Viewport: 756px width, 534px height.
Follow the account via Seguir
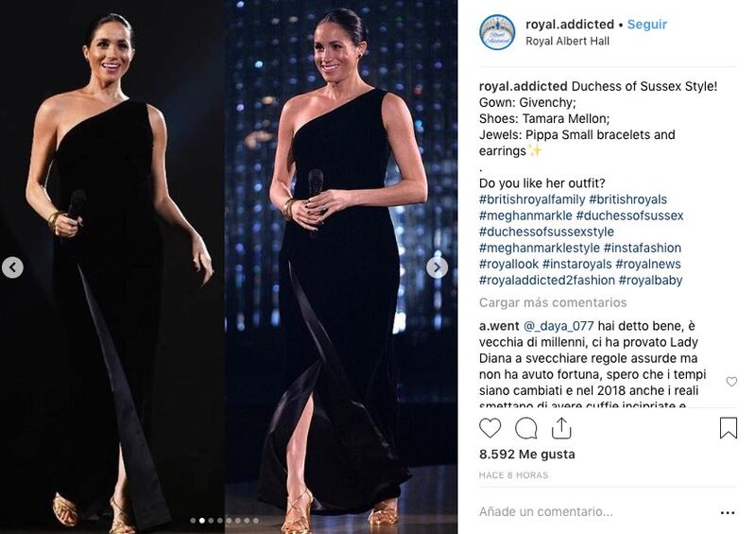[x=647, y=25]
